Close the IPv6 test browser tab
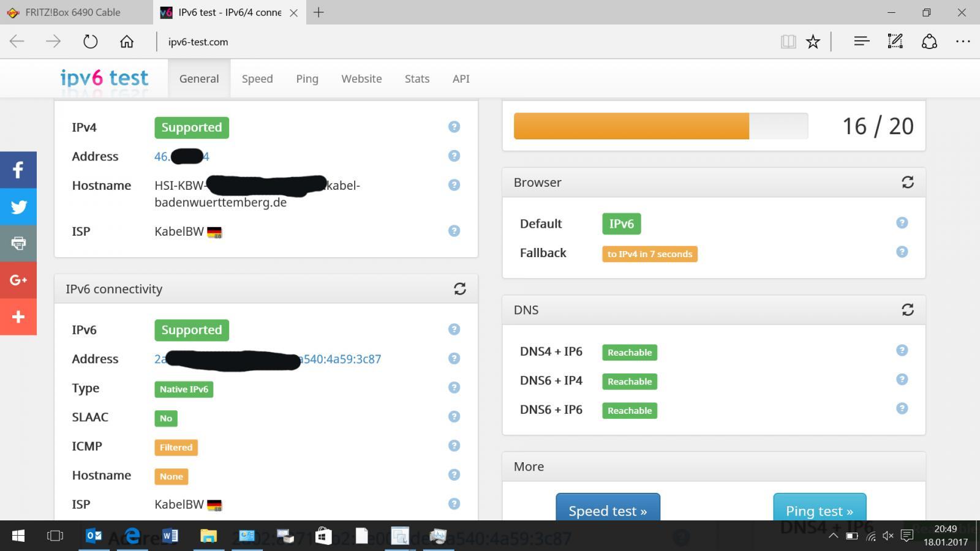This screenshot has height=551, width=980. [293, 12]
